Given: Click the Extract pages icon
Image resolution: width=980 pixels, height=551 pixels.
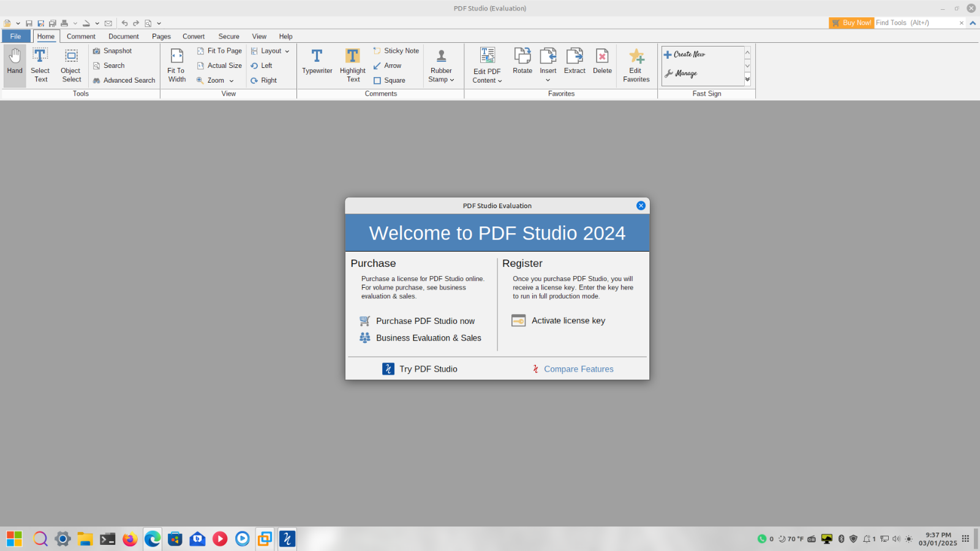Looking at the screenshot, I should [x=575, y=61].
